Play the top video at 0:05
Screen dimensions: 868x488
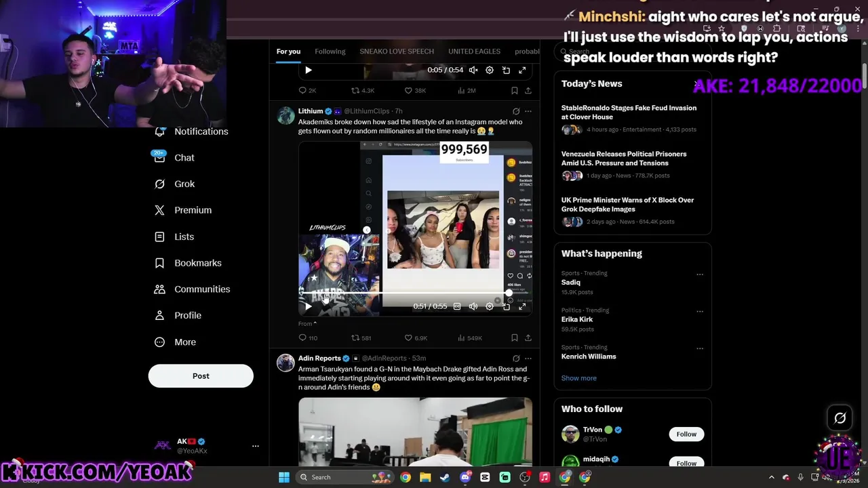309,70
